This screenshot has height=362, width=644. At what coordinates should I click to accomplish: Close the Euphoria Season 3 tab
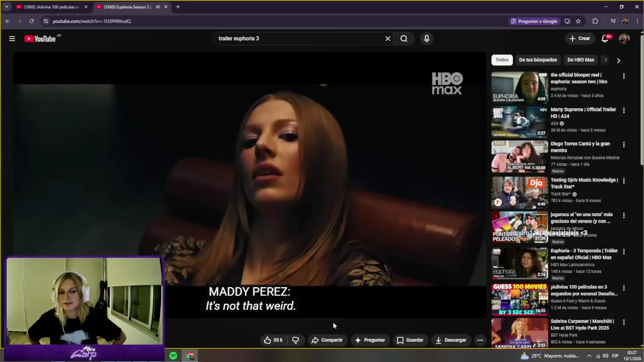point(166,7)
